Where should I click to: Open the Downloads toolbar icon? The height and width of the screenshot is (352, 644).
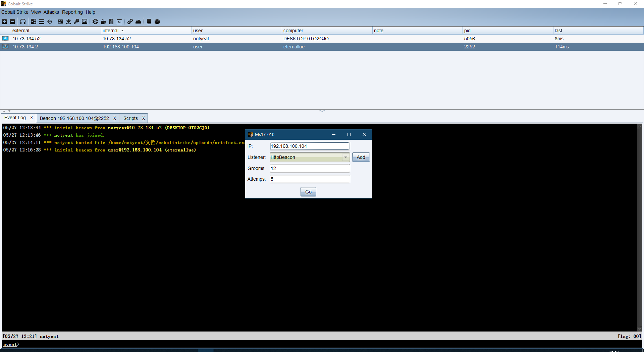[68, 21]
